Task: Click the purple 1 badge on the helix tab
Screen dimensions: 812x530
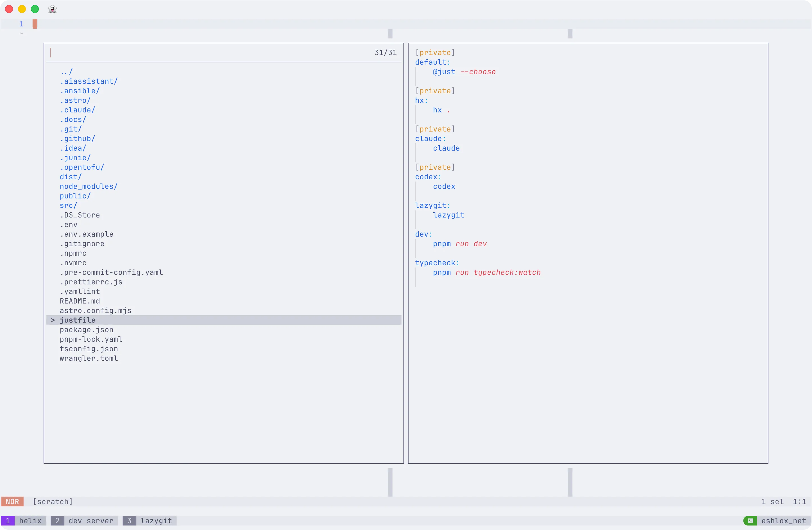Action: (8, 521)
